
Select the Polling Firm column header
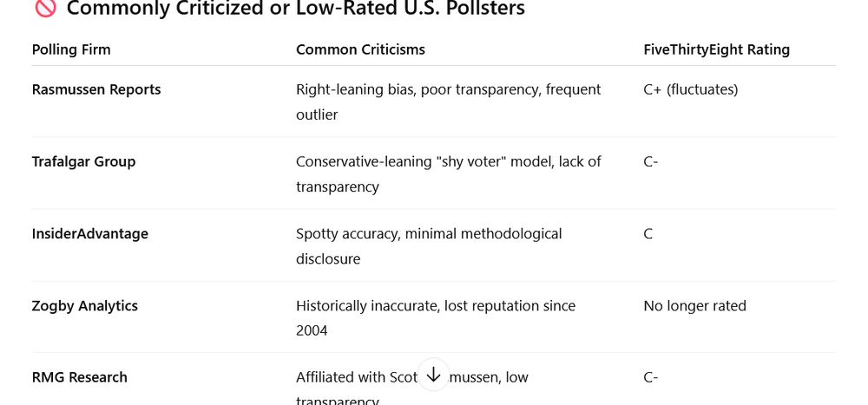(x=71, y=49)
